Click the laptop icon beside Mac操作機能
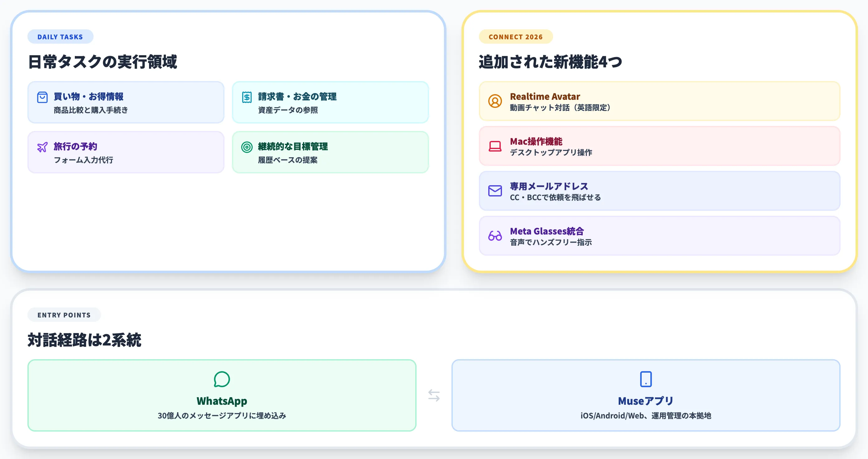868x459 pixels. coord(495,146)
